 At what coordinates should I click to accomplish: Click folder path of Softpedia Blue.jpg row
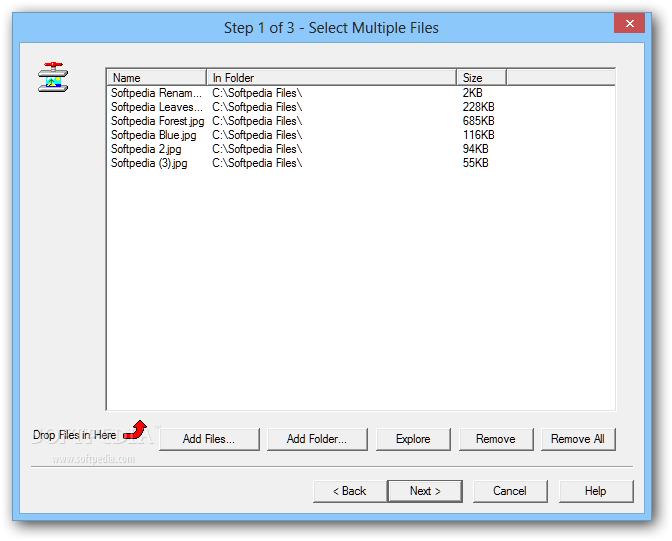(257, 135)
